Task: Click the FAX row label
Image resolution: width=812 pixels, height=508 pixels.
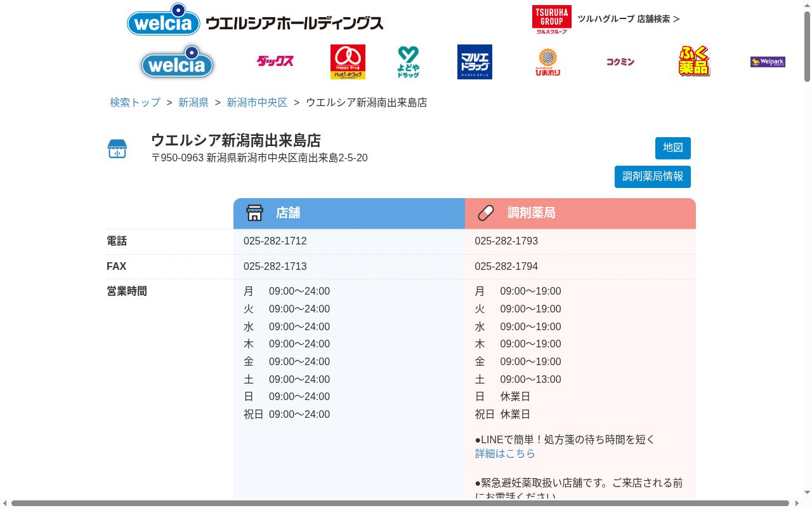Action: (117, 267)
